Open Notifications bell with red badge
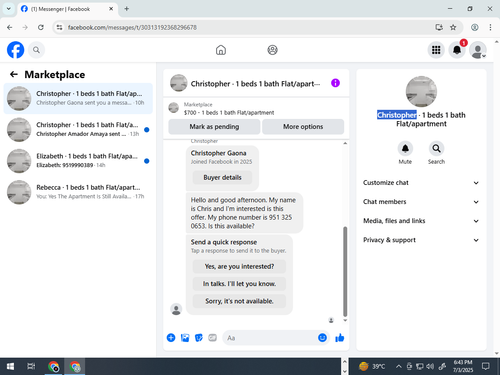This screenshot has width=500, height=375. (x=457, y=50)
